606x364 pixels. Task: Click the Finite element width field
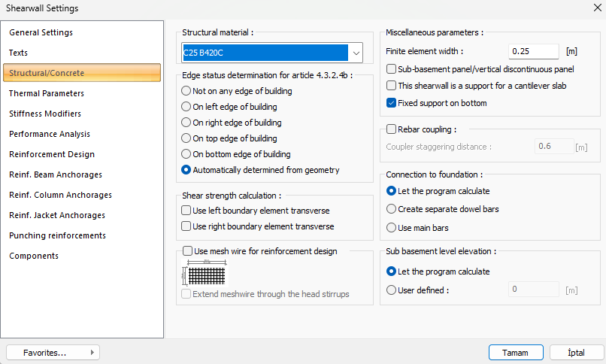pyautogui.click(x=534, y=51)
